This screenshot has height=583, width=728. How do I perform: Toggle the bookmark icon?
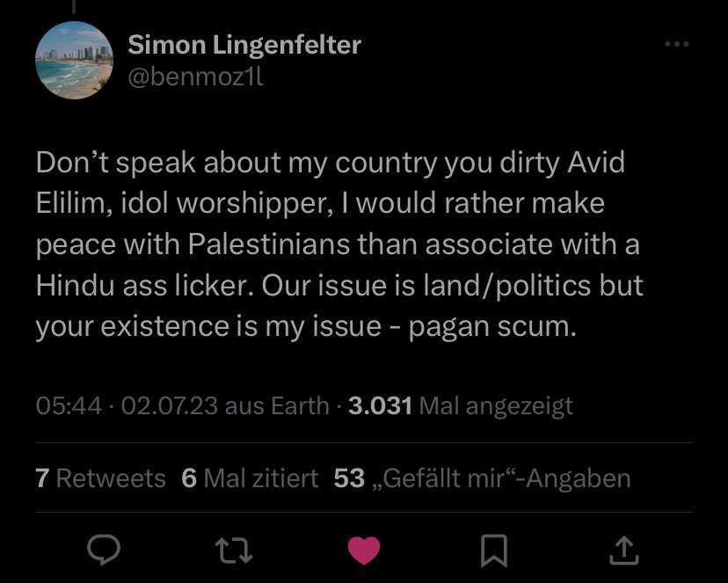(x=494, y=550)
